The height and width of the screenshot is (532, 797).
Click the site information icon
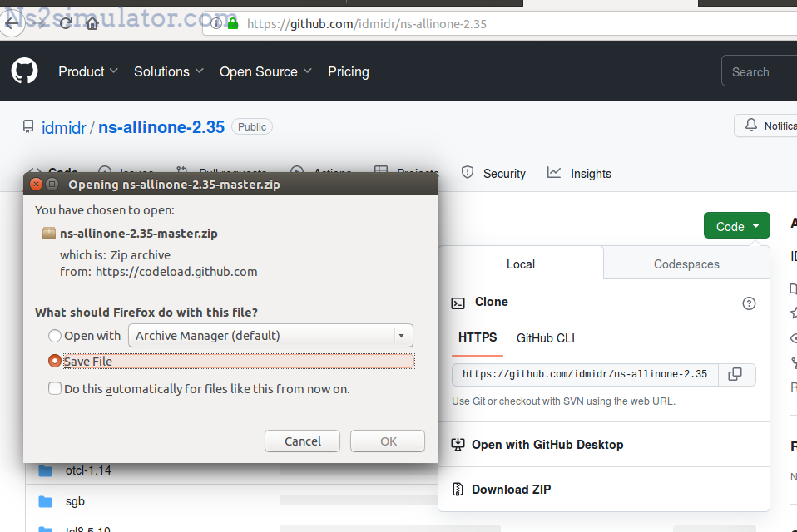tap(216, 23)
